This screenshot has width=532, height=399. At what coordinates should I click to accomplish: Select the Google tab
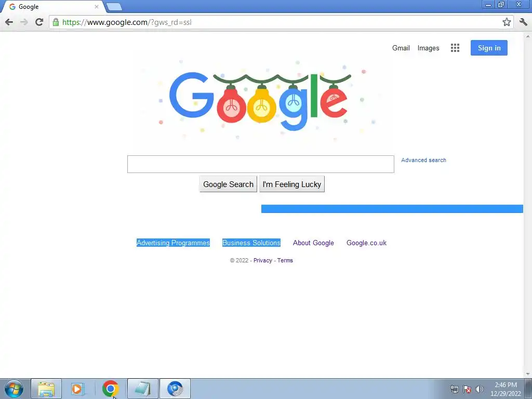coord(52,6)
